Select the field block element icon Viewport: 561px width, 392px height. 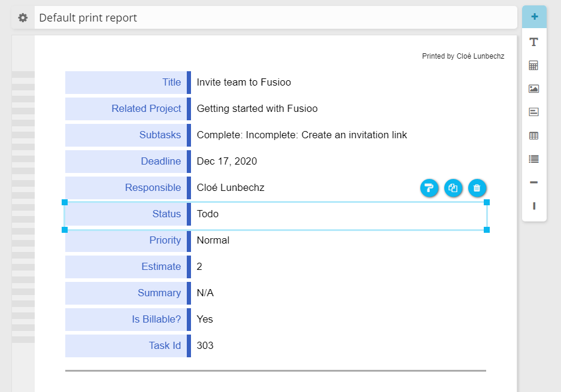(534, 112)
